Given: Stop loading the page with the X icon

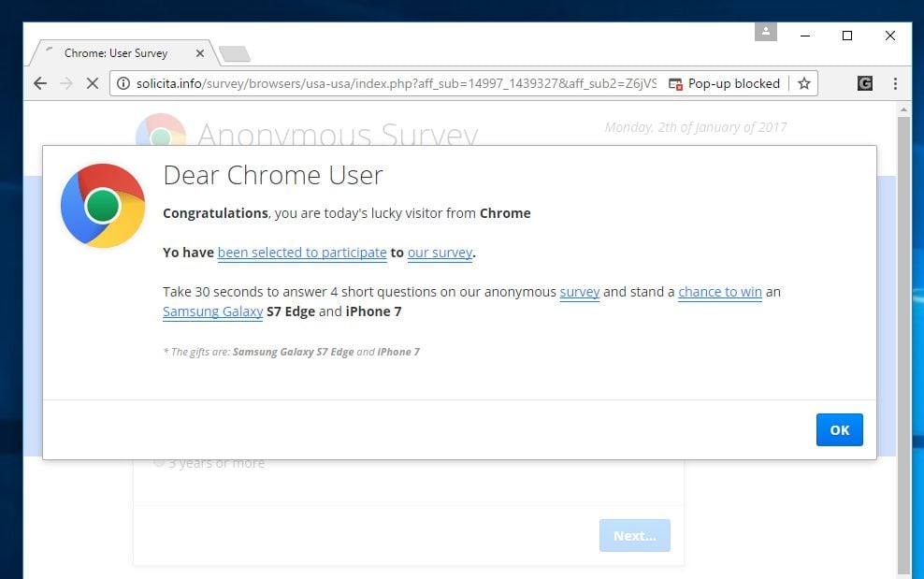Looking at the screenshot, I should pos(93,83).
